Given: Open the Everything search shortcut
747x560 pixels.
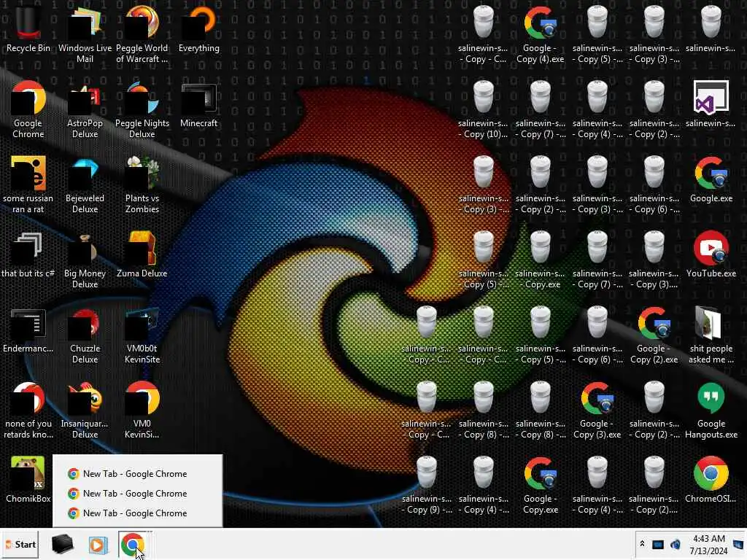Looking at the screenshot, I should click(x=198, y=28).
